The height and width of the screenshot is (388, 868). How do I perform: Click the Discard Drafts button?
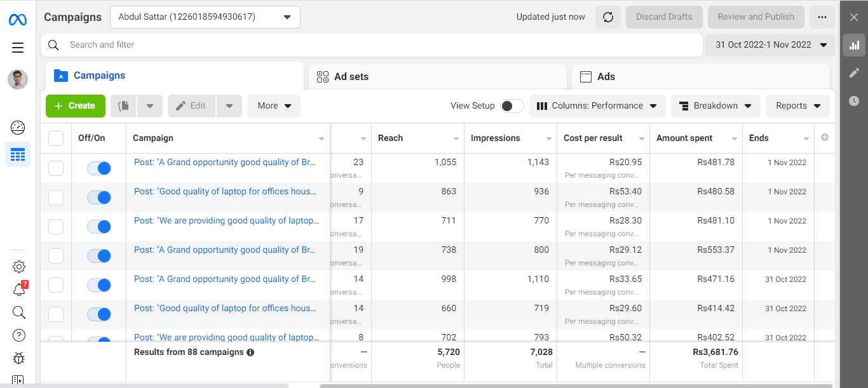[x=664, y=17]
